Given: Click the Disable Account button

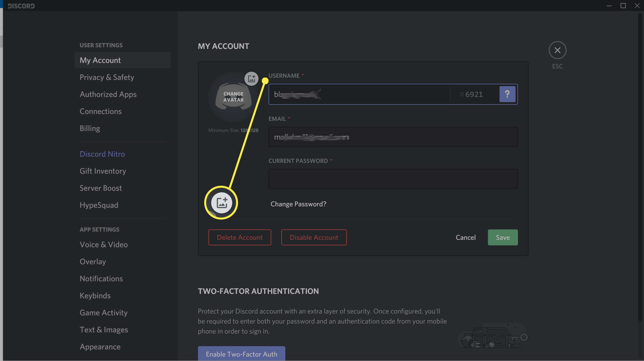Looking at the screenshot, I should [314, 237].
